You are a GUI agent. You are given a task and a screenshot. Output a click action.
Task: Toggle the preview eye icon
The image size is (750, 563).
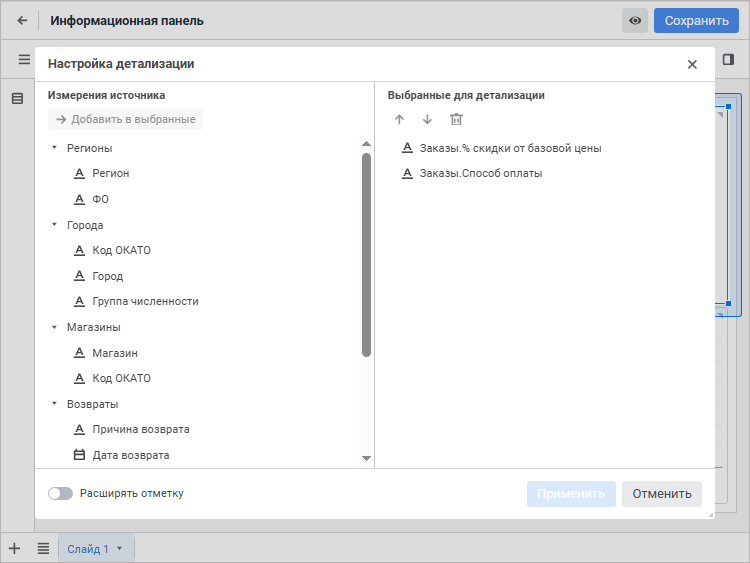point(635,20)
